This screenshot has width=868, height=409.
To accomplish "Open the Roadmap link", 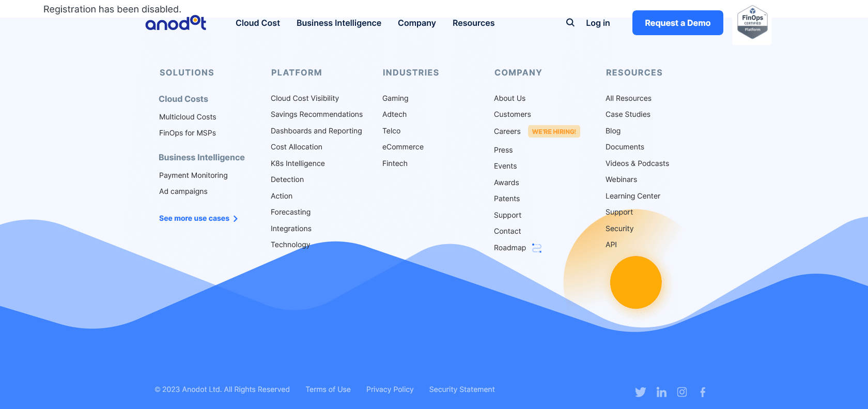I will [x=510, y=248].
